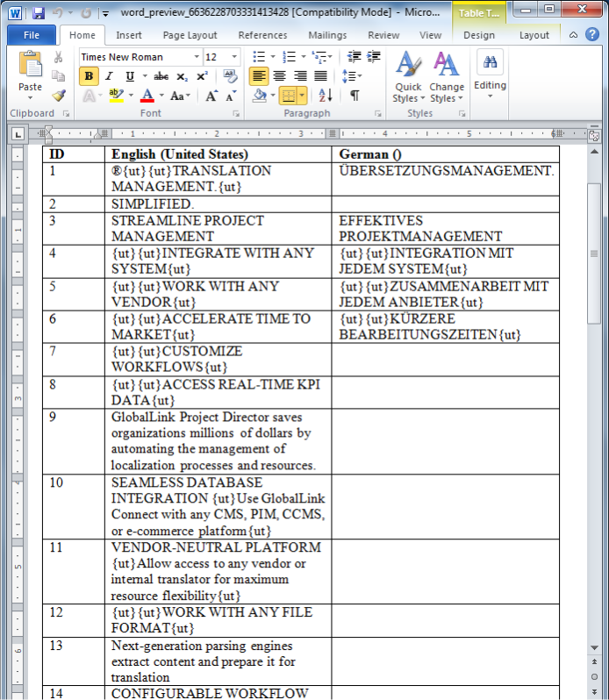
Task: Click the Editing binoculars icon
Action: [x=490, y=61]
